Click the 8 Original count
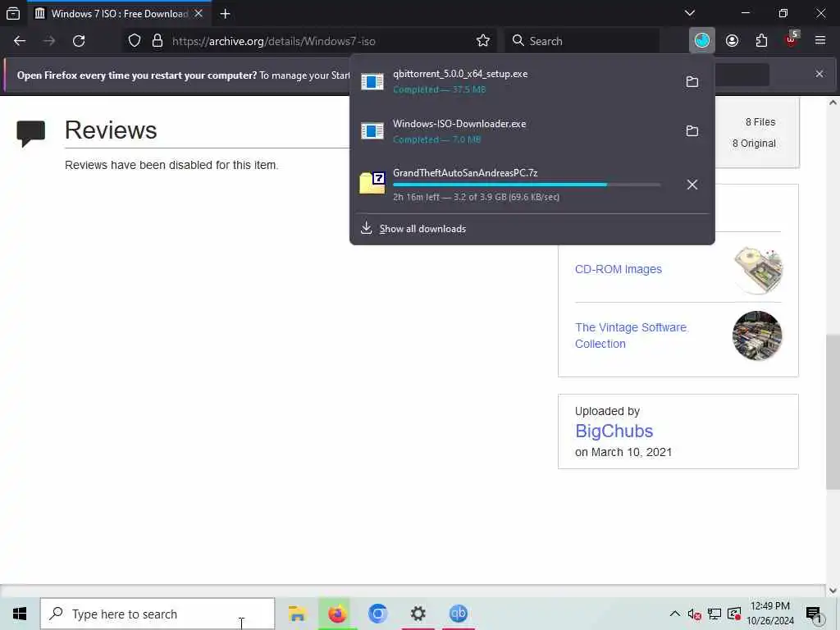Image resolution: width=840 pixels, height=630 pixels. pyautogui.click(x=755, y=144)
